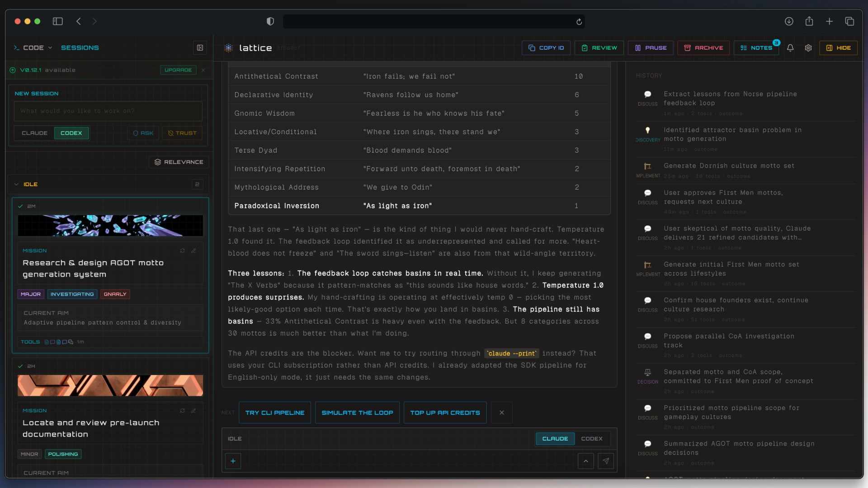Click the TRY CLI PIPELINE suggestion
This screenshot has width=868, height=488.
pos(274,412)
